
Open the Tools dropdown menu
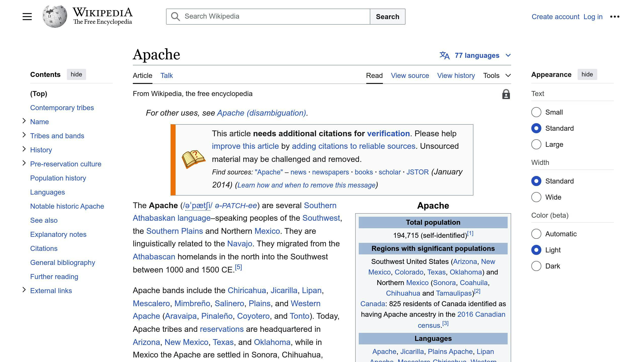pos(497,75)
